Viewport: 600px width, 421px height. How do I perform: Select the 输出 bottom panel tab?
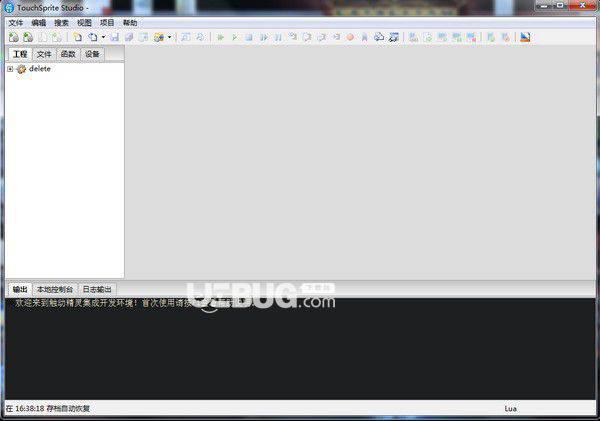pos(20,289)
